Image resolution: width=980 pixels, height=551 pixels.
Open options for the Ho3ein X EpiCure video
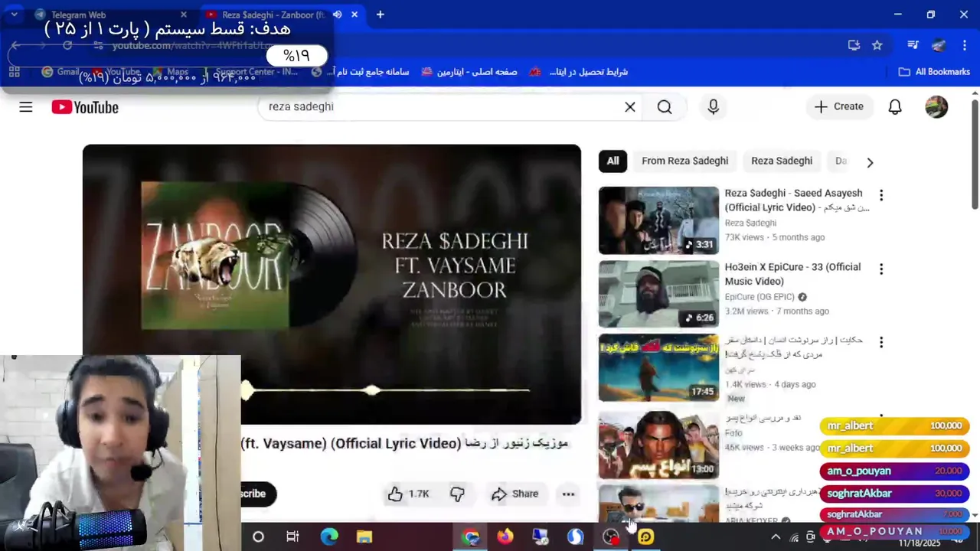[x=881, y=269]
